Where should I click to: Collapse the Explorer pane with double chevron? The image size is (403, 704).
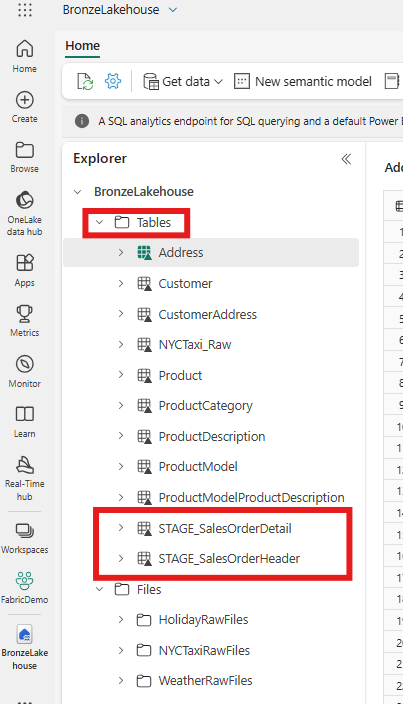(x=346, y=159)
